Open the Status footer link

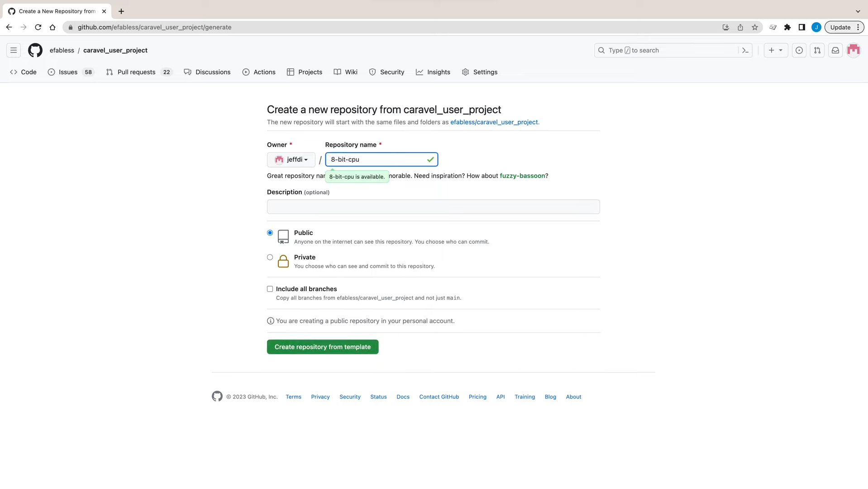point(378,397)
